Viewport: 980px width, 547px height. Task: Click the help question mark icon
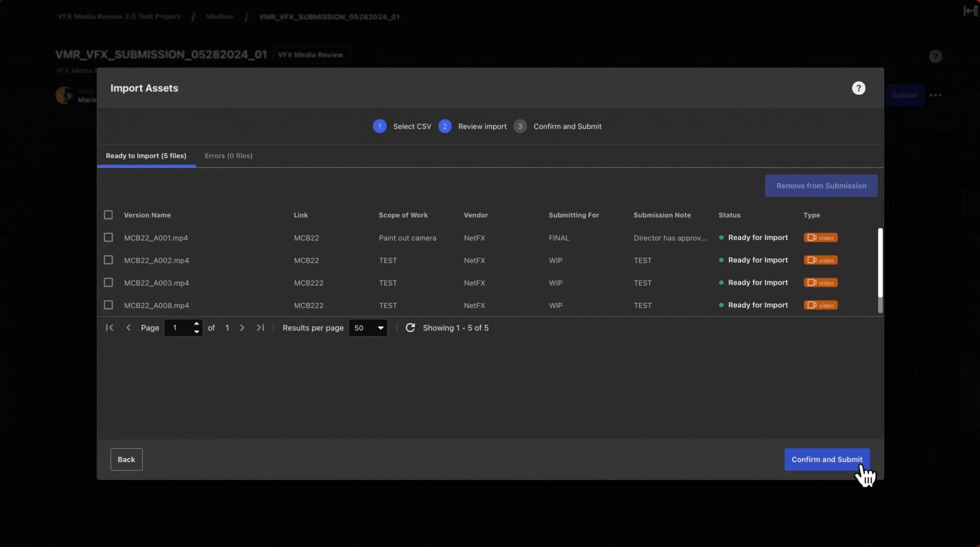point(858,88)
